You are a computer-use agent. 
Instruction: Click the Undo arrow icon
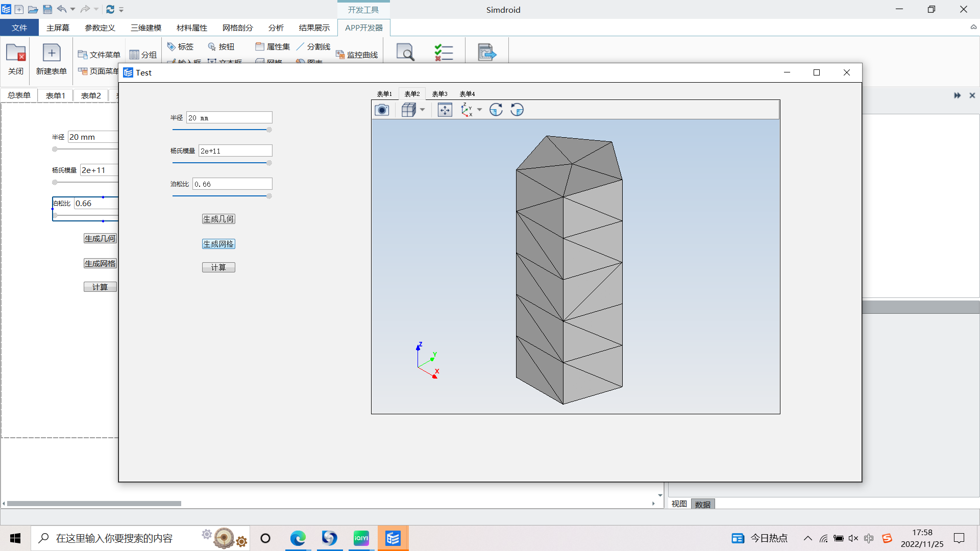pyautogui.click(x=62, y=9)
